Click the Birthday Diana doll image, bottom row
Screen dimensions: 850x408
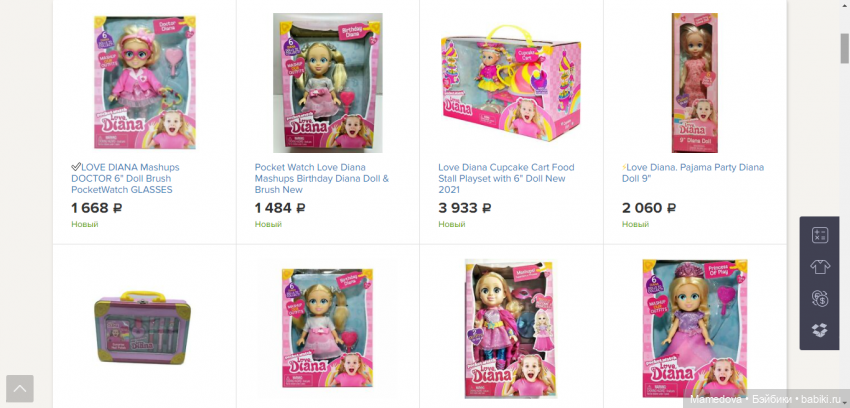click(x=327, y=328)
